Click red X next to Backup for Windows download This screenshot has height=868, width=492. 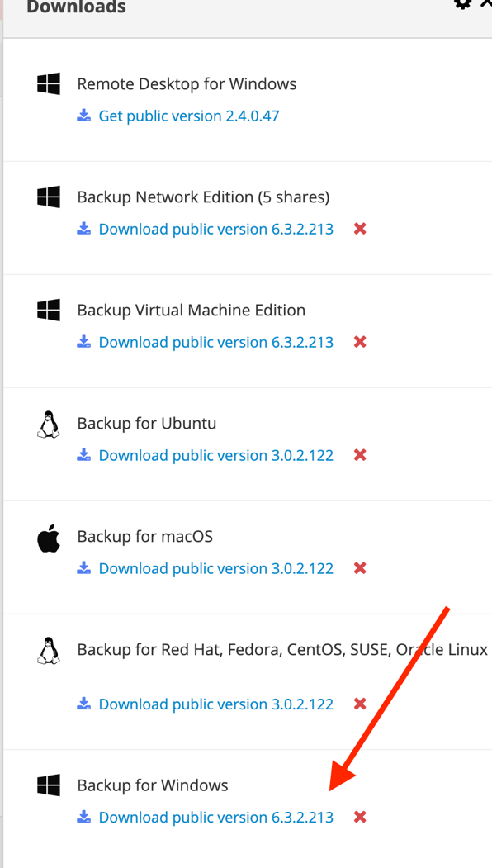[360, 817]
